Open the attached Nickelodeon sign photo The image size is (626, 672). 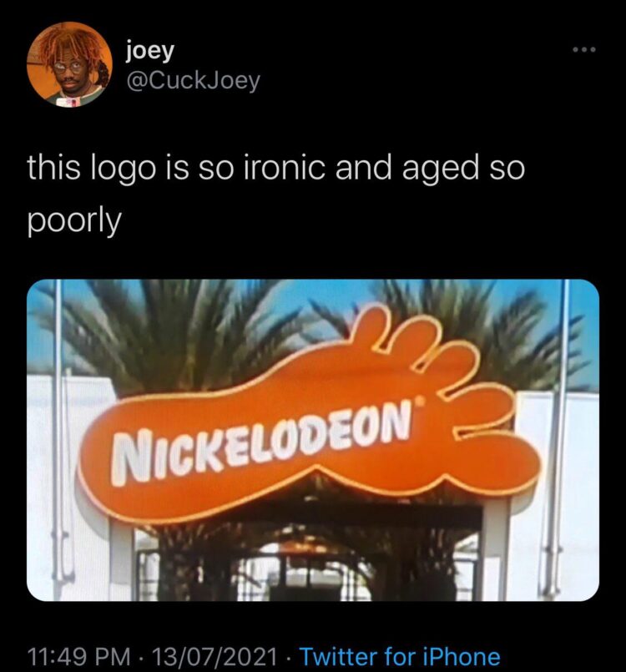(x=313, y=440)
